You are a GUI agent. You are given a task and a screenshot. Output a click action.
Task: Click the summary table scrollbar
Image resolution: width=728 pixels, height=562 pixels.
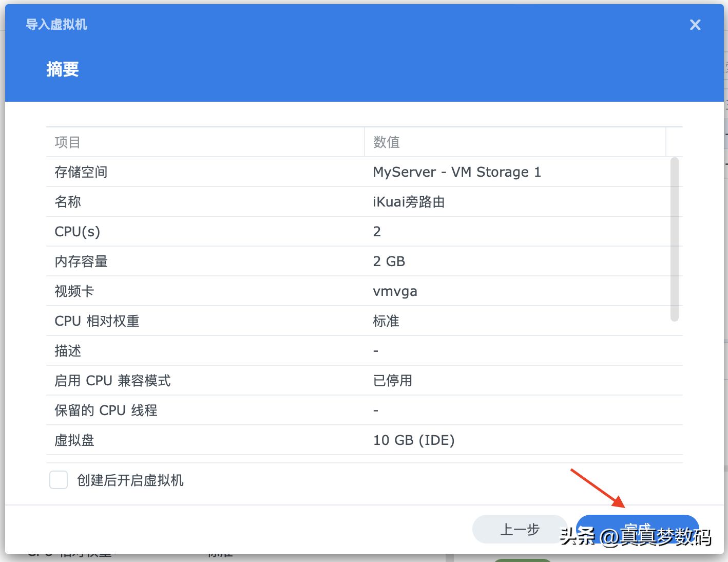[675, 239]
